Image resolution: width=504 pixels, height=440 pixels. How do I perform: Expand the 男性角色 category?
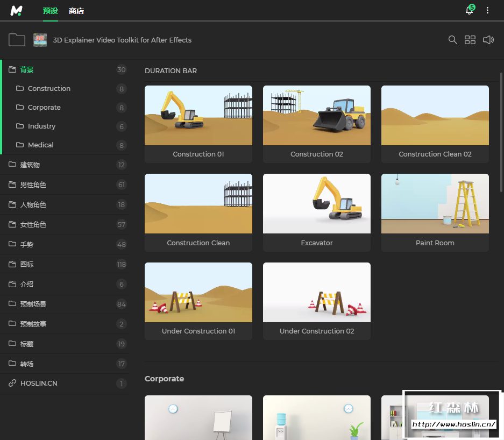[33, 184]
